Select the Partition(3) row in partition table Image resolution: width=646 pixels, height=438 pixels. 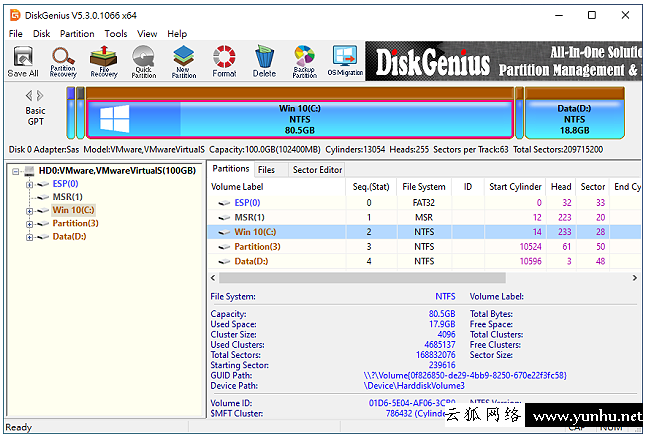424,246
